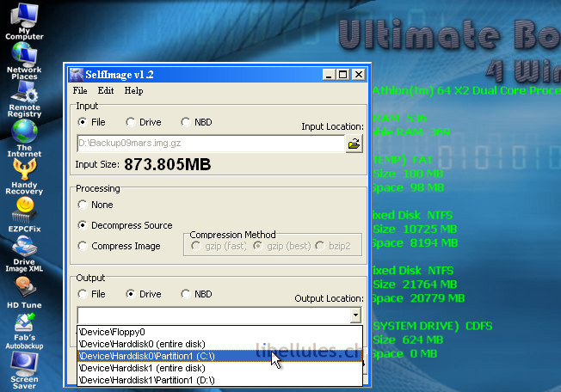The height and width of the screenshot is (392, 561).
Task: Open the Edit menu
Action: coord(106,91)
